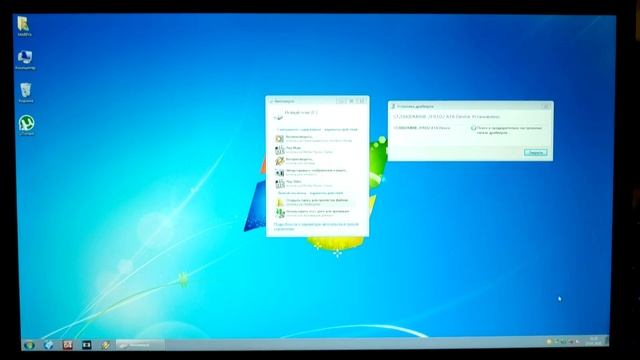Open AutoPlay settings link in Control Panel
This screenshot has width=640, height=360.
(x=316, y=227)
